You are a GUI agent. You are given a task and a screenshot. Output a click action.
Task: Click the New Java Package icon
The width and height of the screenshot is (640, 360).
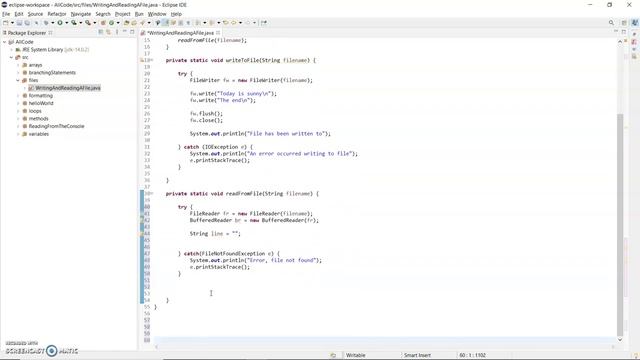(x=103, y=23)
